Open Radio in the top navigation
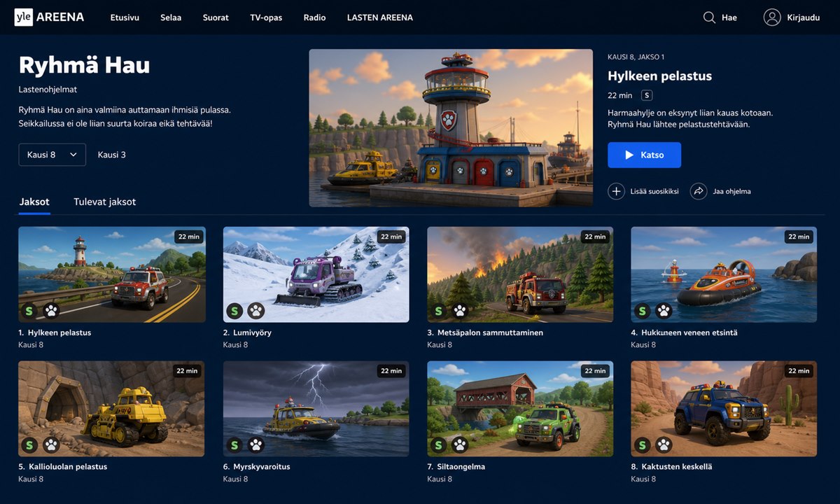The image size is (840, 504). pyautogui.click(x=315, y=17)
